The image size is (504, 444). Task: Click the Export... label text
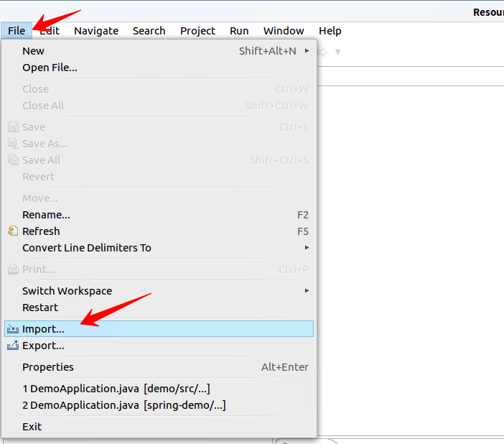43,346
